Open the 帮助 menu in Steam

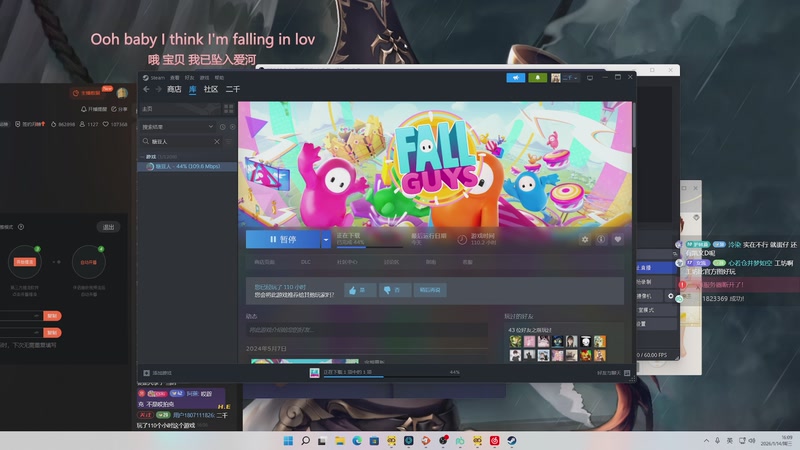click(219, 78)
